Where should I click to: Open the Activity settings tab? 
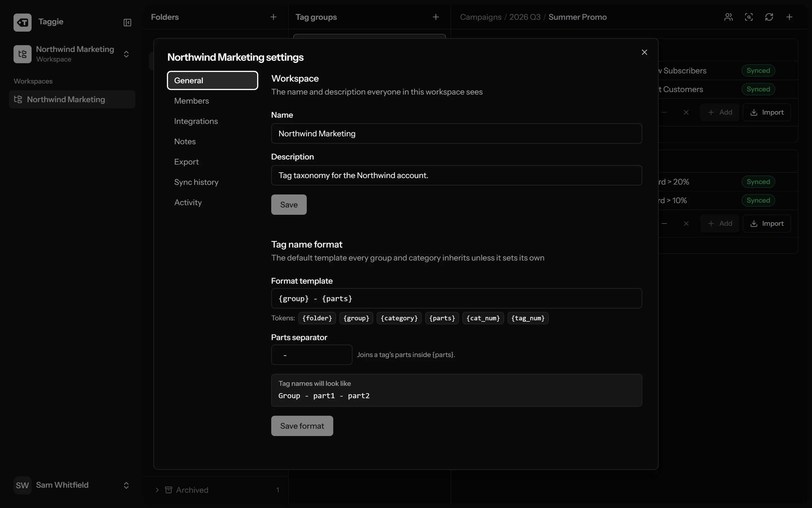click(x=212, y=203)
